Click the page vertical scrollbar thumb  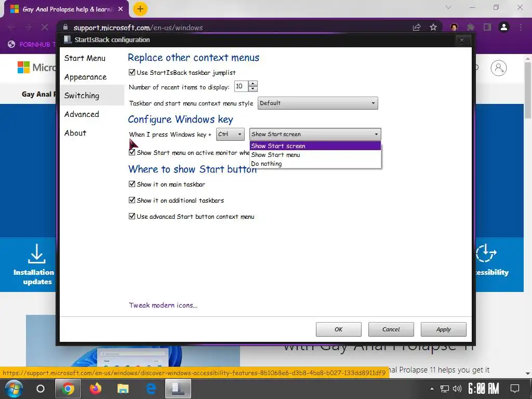click(x=528, y=90)
